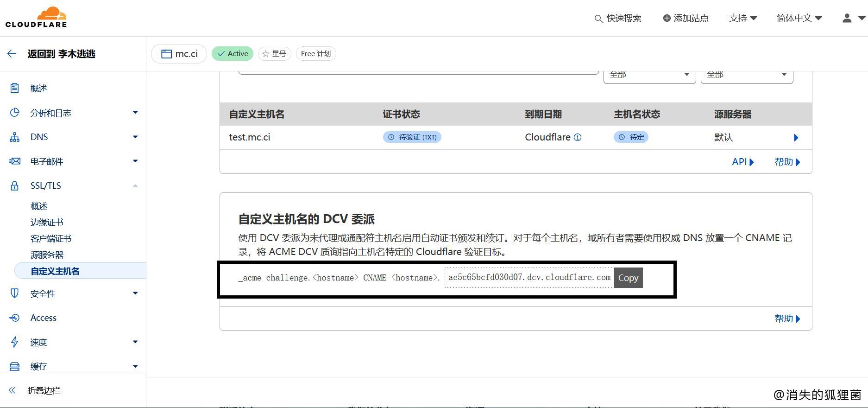Click the clock icon in 待验证 (TXT) badge
Image resolution: width=868 pixels, height=408 pixels.
[391, 137]
